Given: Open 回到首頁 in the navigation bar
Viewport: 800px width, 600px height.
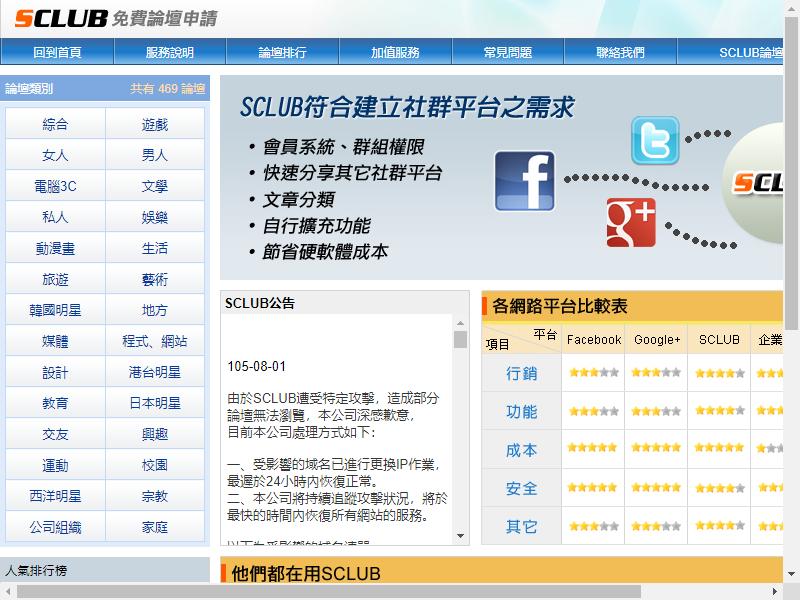Looking at the screenshot, I should click(57, 52).
